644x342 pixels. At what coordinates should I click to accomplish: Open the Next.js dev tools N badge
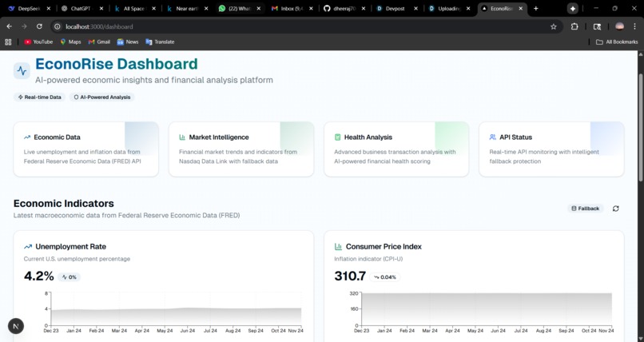[16, 326]
